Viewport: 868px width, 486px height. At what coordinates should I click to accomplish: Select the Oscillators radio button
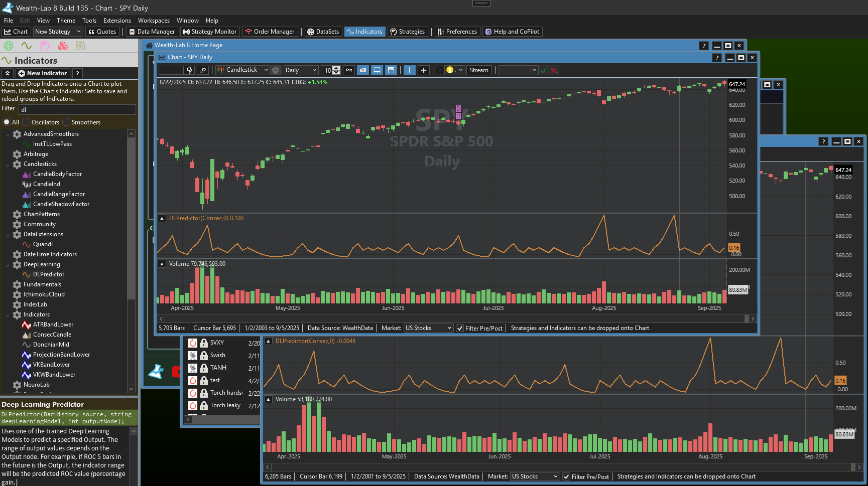coord(27,122)
